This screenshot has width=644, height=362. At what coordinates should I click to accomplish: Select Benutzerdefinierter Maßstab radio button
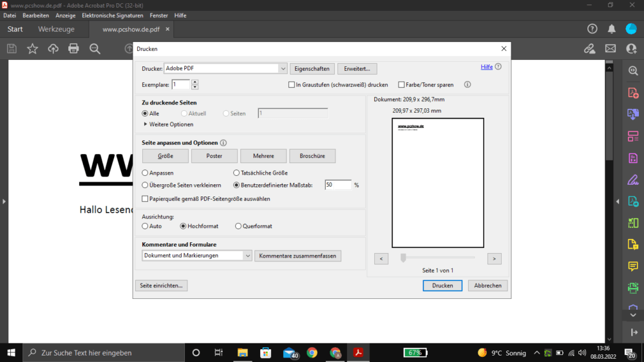click(x=236, y=186)
